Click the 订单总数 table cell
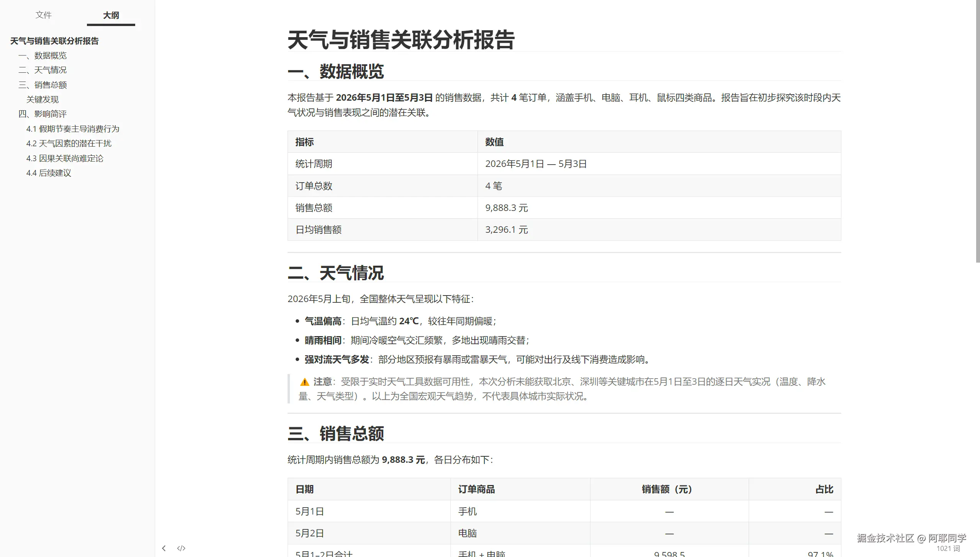Image resolution: width=980 pixels, height=557 pixels. coord(383,186)
